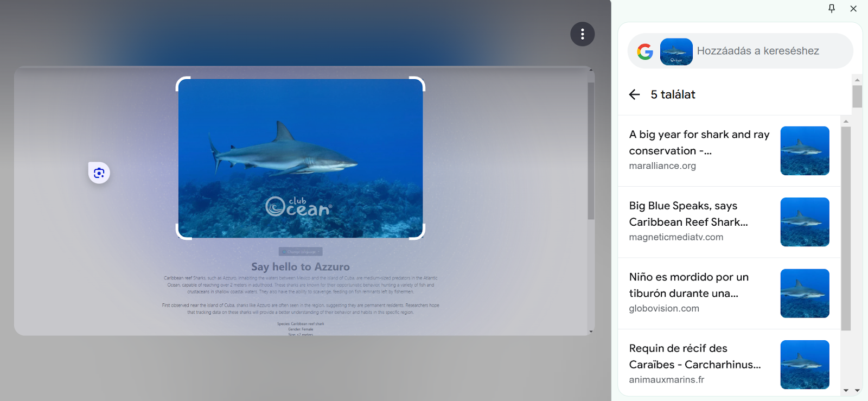Click the animauxmarins.fr source text
The width and height of the screenshot is (868, 401).
click(667, 380)
